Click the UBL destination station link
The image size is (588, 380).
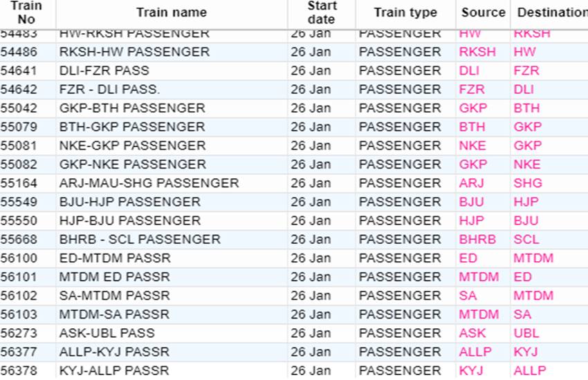526,333
